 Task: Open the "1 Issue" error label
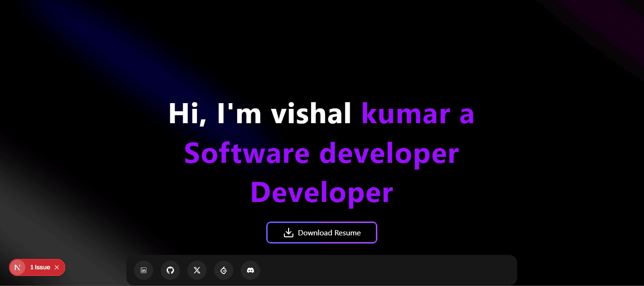40,267
